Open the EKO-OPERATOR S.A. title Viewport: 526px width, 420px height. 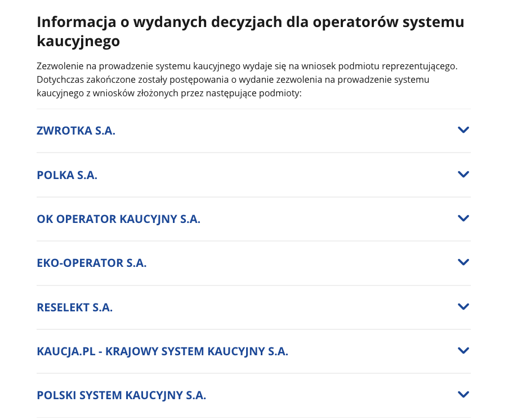pyautogui.click(x=91, y=263)
